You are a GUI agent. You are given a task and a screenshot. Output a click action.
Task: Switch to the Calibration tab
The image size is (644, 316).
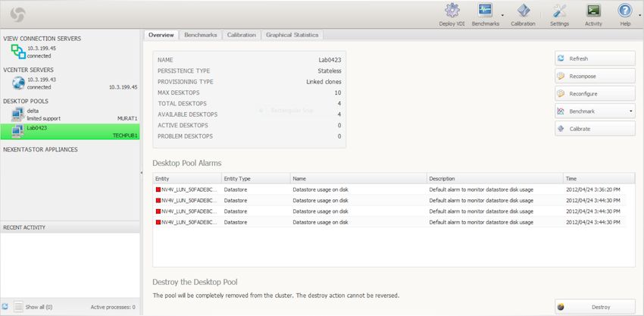(242, 35)
